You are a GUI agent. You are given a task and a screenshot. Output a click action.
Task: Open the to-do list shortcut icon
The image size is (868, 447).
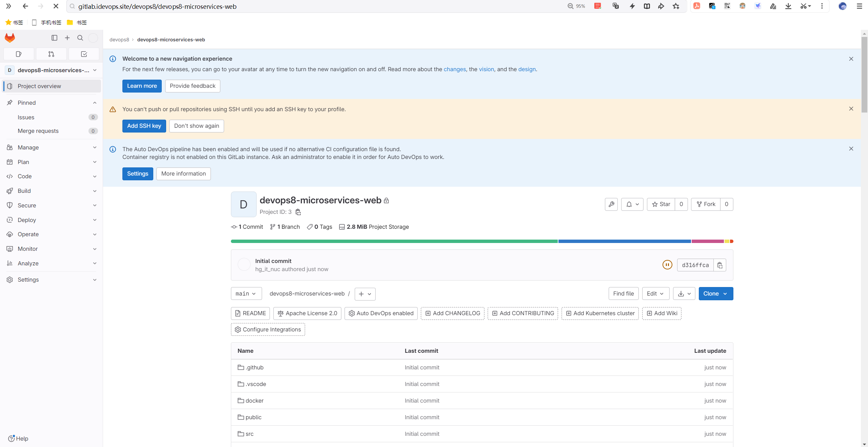coord(84,54)
